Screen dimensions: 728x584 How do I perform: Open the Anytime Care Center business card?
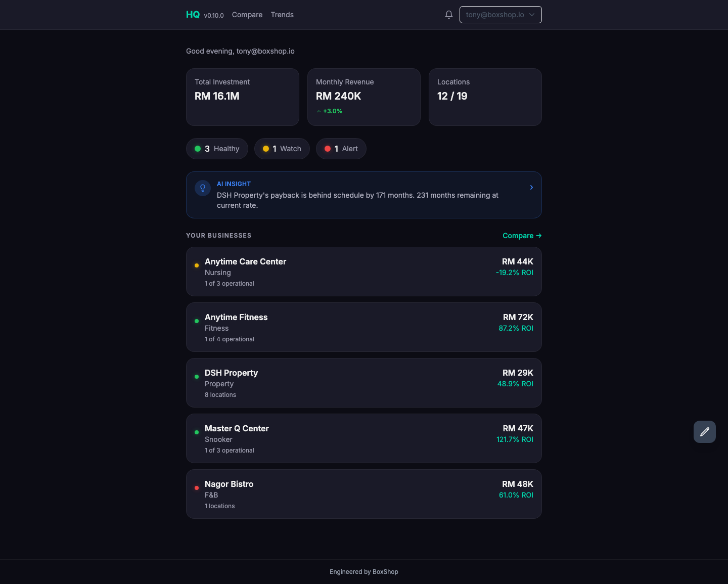coord(364,272)
